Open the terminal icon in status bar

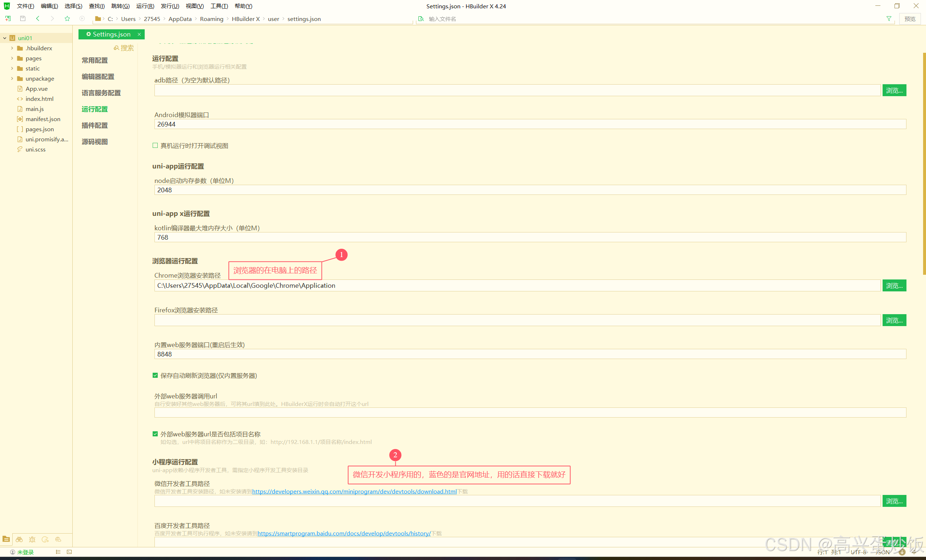tap(69, 552)
